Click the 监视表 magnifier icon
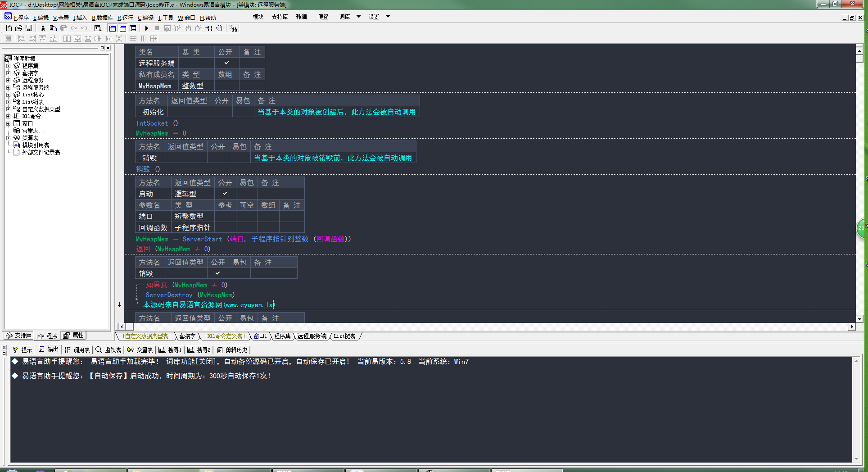 point(99,350)
